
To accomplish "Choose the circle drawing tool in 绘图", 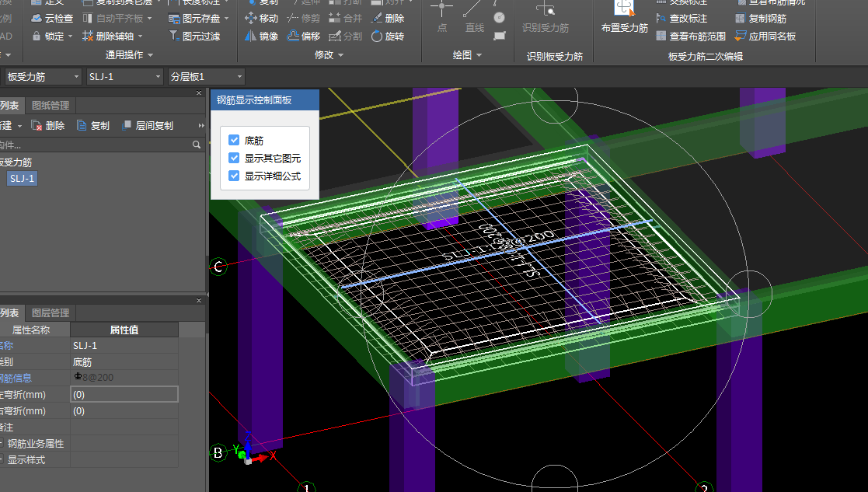I will click(x=500, y=18).
